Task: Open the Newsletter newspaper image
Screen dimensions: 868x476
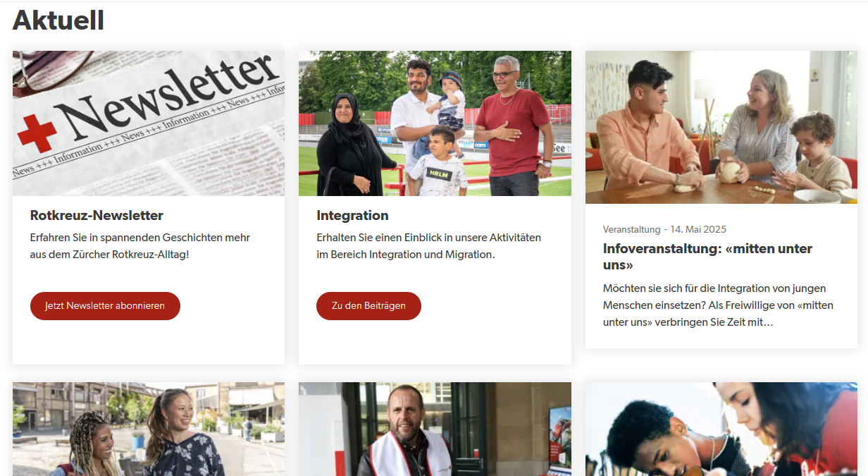Action: tap(149, 123)
